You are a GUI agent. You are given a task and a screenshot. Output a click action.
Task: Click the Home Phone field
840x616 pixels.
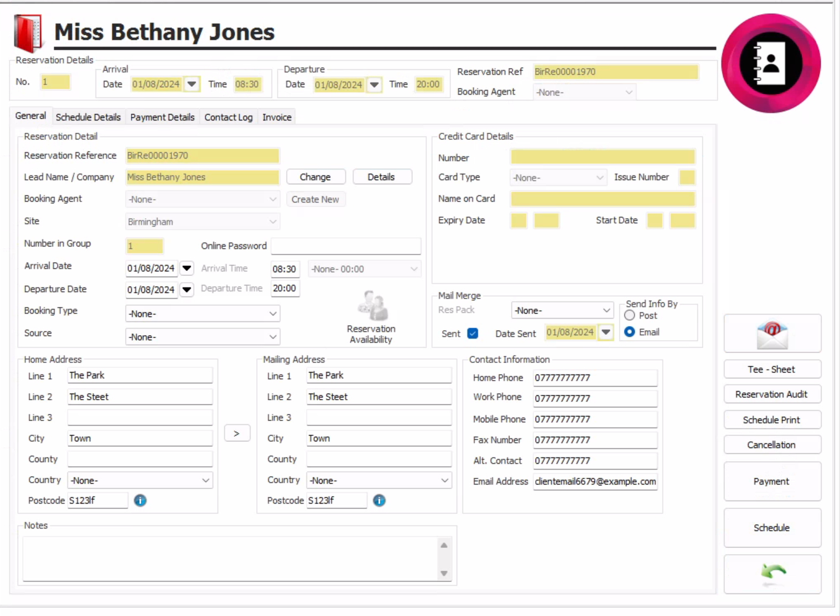595,378
